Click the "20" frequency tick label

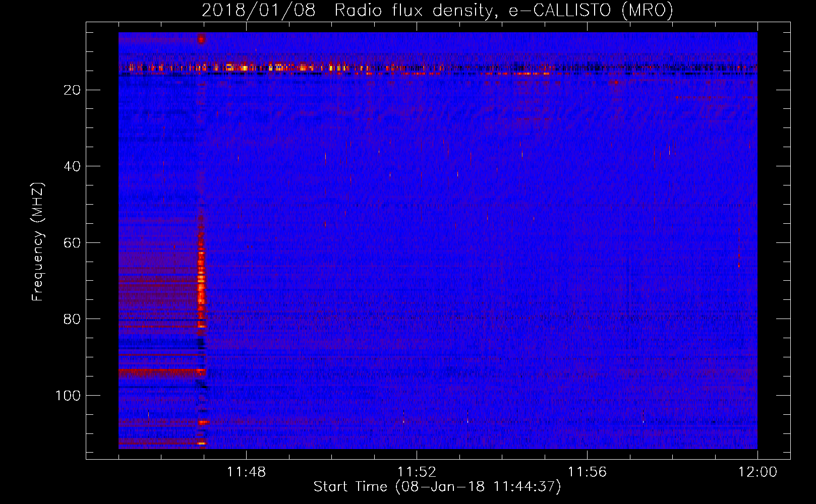(x=73, y=90)
